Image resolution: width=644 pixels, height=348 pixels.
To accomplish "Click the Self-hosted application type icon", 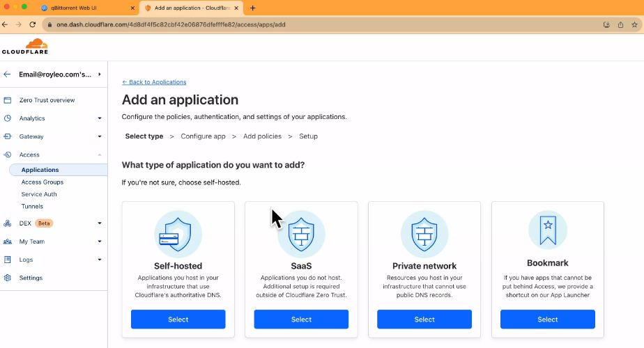I will (x=178, y=235).
